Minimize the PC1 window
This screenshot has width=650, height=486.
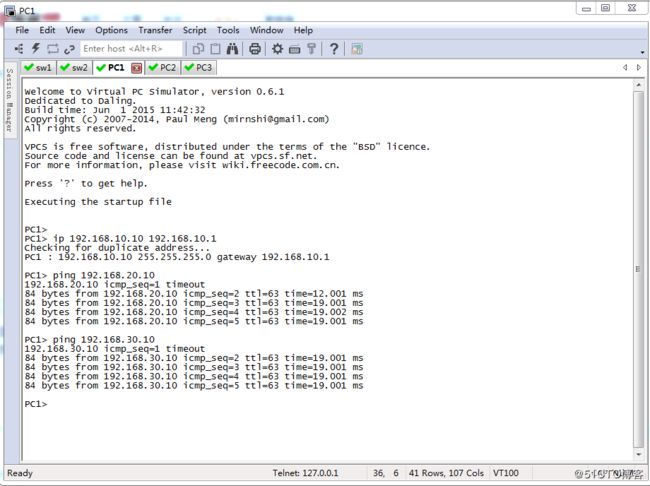586,8
